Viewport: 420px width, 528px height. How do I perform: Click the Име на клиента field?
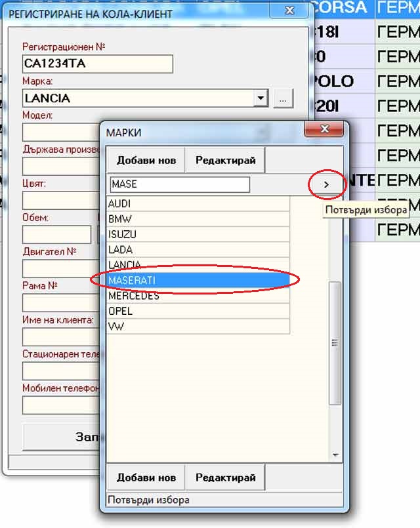click(x=61, y=336)
